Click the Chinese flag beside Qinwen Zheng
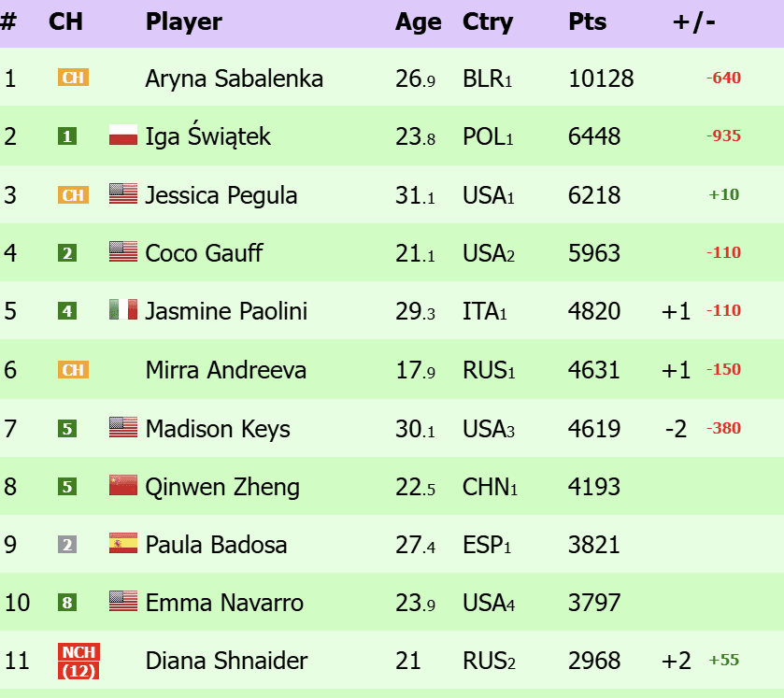784x698 pixels. pos(123,486)
